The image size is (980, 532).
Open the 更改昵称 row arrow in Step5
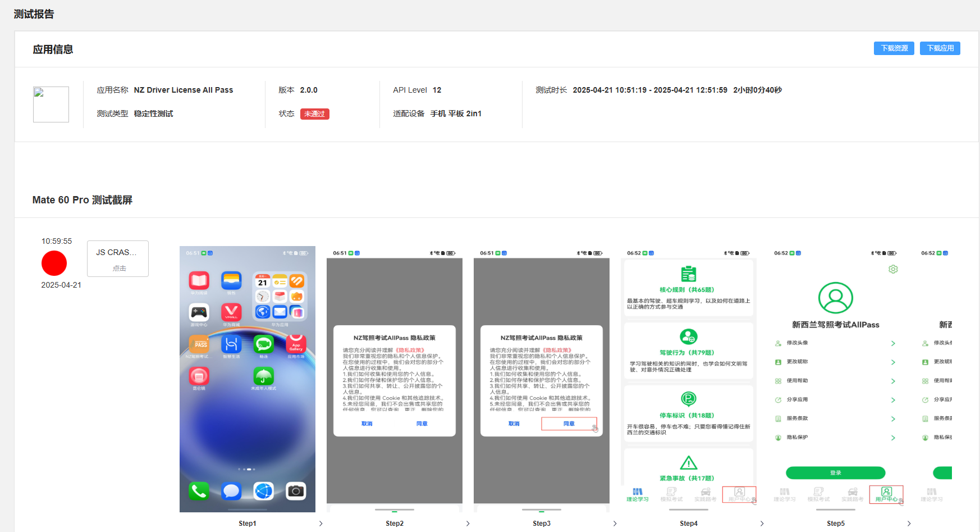(x=893, y=362)
